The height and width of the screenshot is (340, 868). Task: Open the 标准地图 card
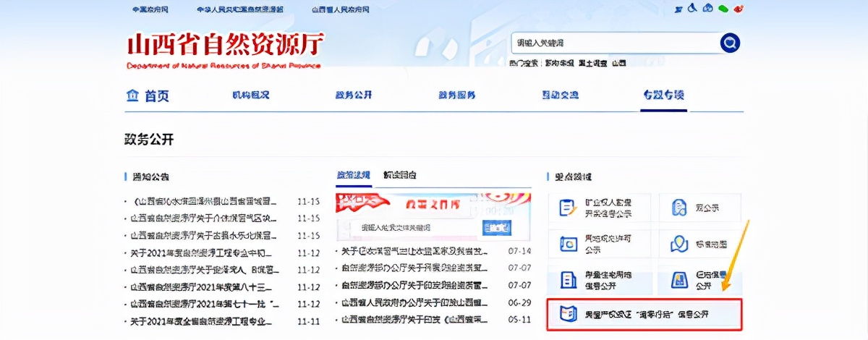pos(699,245)
